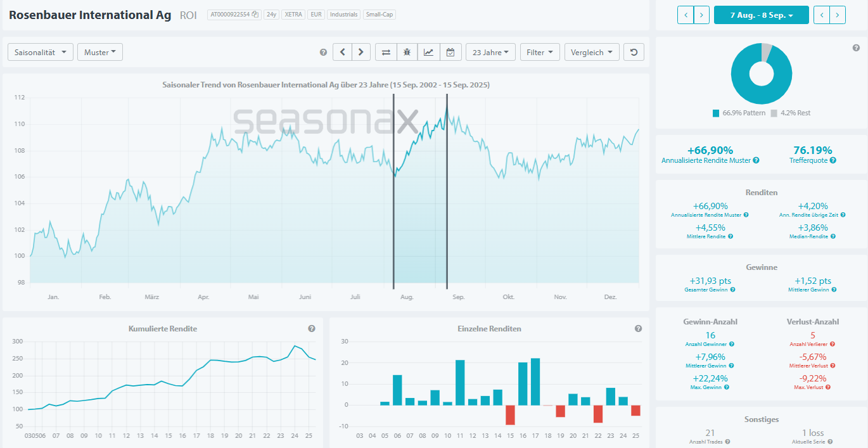The height and width of the screenshot is (448, 868).
Task: Click the Small-Cap tag
Action: (x=380, y=15)
